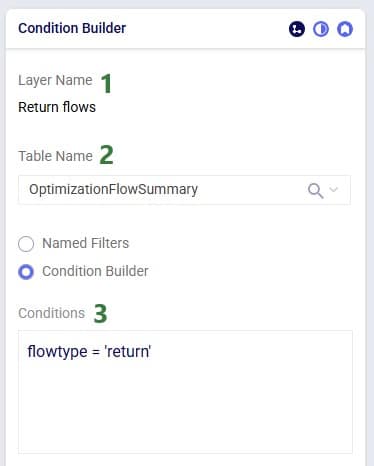The width and height of the screenshot is (374, 466).
Task: Click the Condition Builder panel title
Action: (x=72, y=28)
